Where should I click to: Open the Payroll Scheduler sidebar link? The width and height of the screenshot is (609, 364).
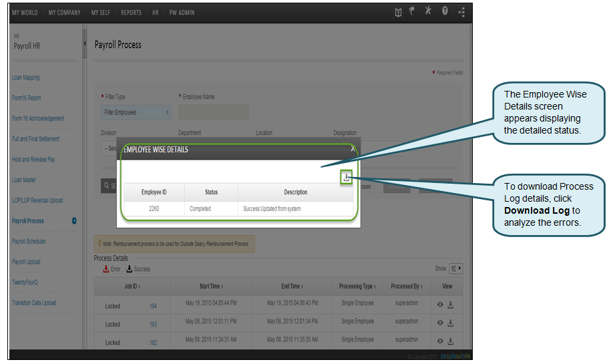click(x=29, y=241)
